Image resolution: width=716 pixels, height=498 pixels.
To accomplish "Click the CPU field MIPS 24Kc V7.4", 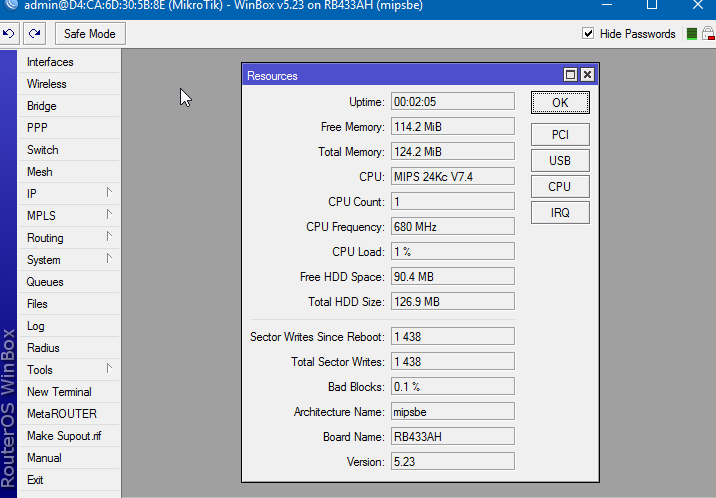I will [453, 177].
